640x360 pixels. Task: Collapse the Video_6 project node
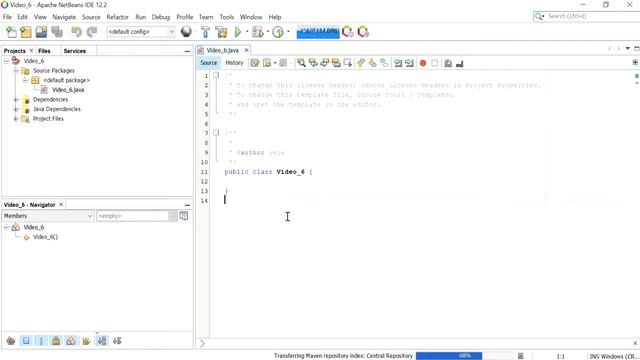pos(6,61)
